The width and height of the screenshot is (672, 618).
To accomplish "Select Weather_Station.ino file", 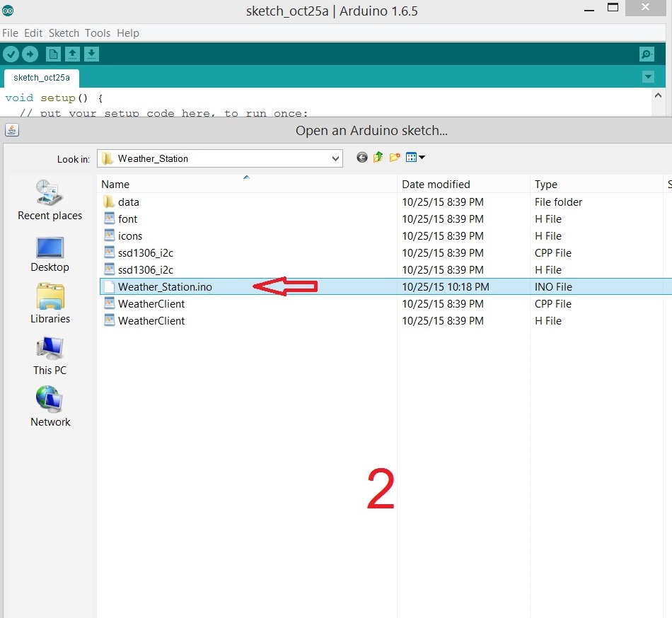I will pos(384,286).
